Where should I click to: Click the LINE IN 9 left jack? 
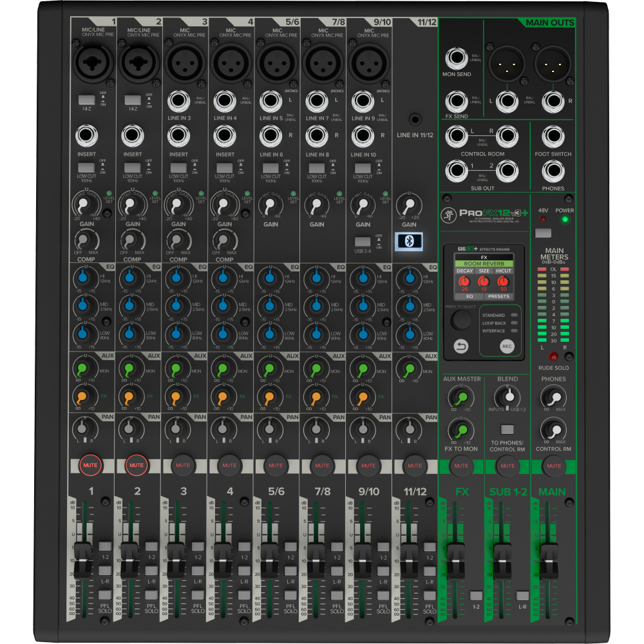click(363, 101)
